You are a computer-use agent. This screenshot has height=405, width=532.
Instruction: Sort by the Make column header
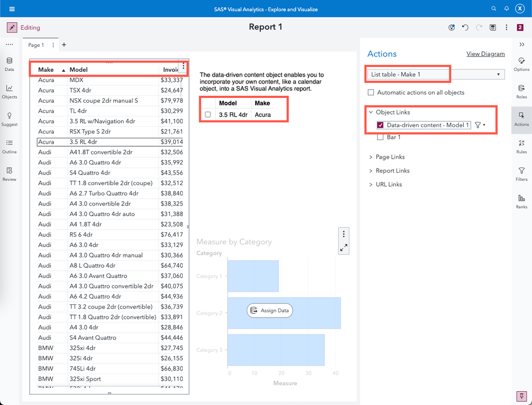click(46, 70)
